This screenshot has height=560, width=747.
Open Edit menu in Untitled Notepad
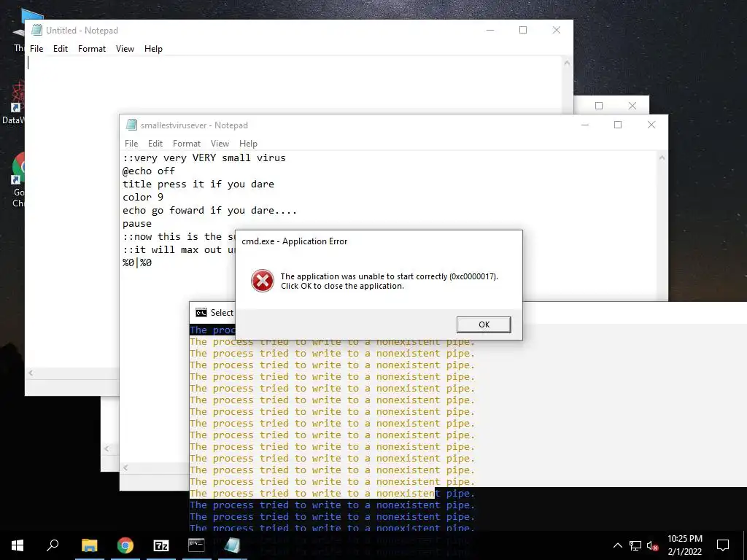(x=61, y=49)
